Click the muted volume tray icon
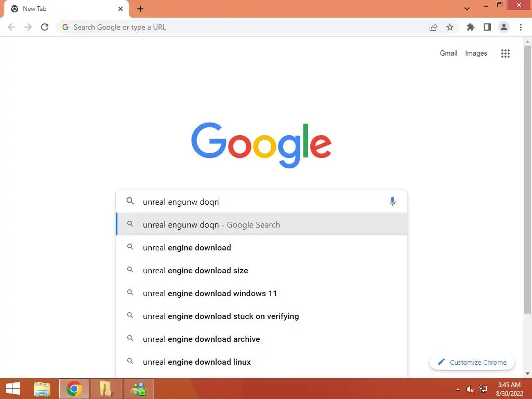Viewport: 532px width, 399px height. click(x=470, y=389)
